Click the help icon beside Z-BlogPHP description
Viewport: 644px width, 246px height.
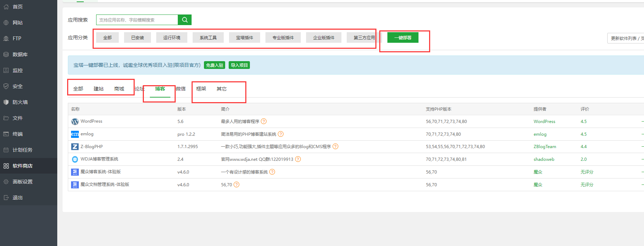[335, 146]
